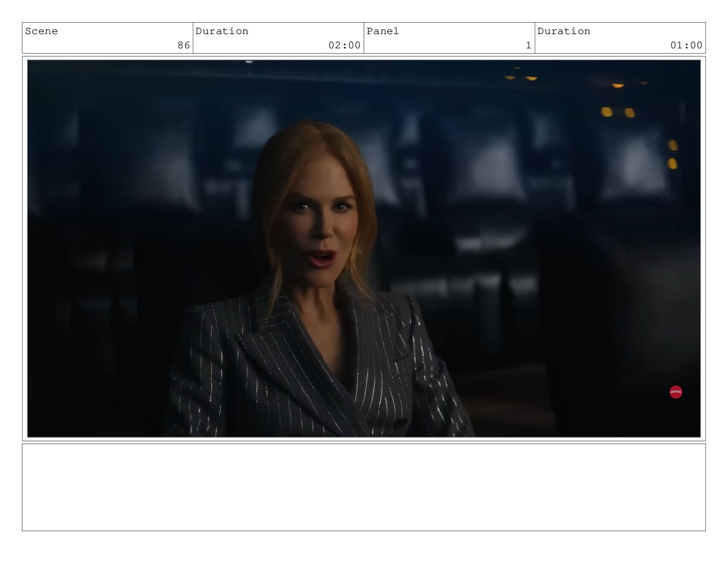Click the scene duration value 02:00
Viewport: 728px width, 564px height.
click(x=344, y=45)
